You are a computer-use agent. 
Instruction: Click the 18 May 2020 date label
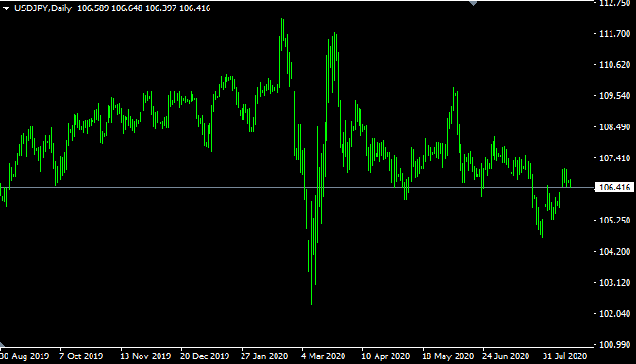448,356
